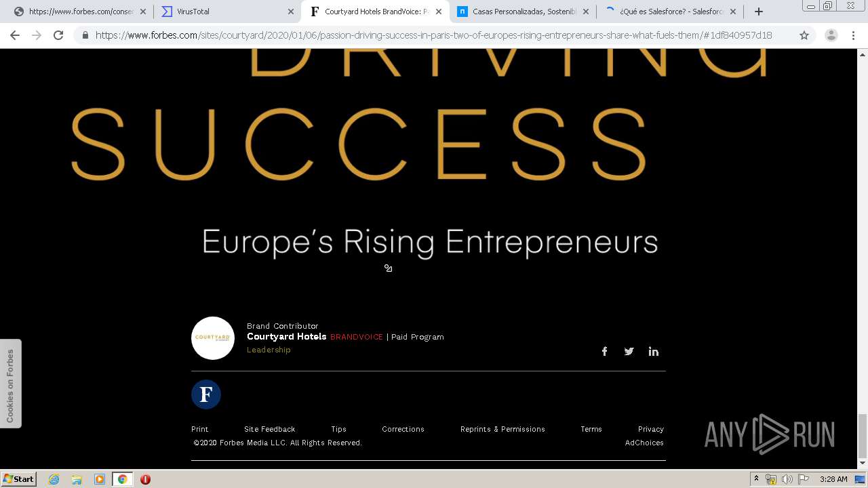868x488 pixels.
Task: Open the Courtyard Hotels contributor link
Action: pyautogui.click(x=287, y=336)
